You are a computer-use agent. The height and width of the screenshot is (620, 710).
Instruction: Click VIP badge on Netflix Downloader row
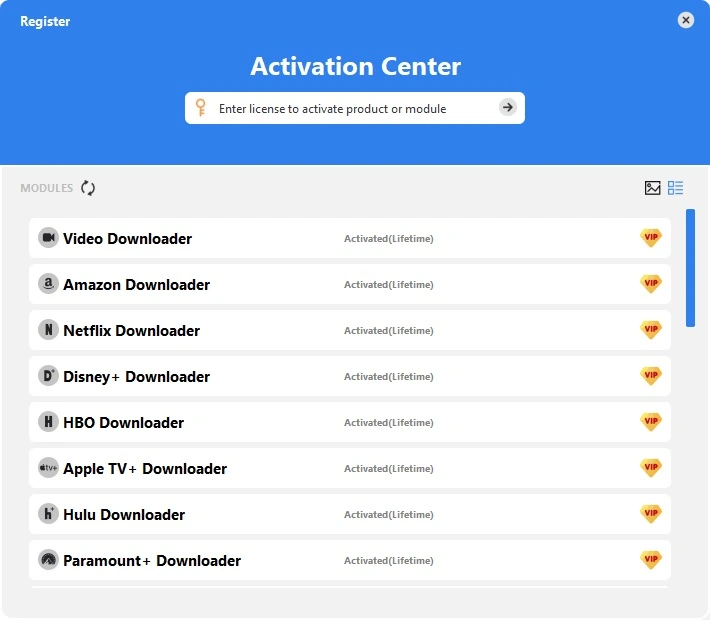tap(651, 330)
